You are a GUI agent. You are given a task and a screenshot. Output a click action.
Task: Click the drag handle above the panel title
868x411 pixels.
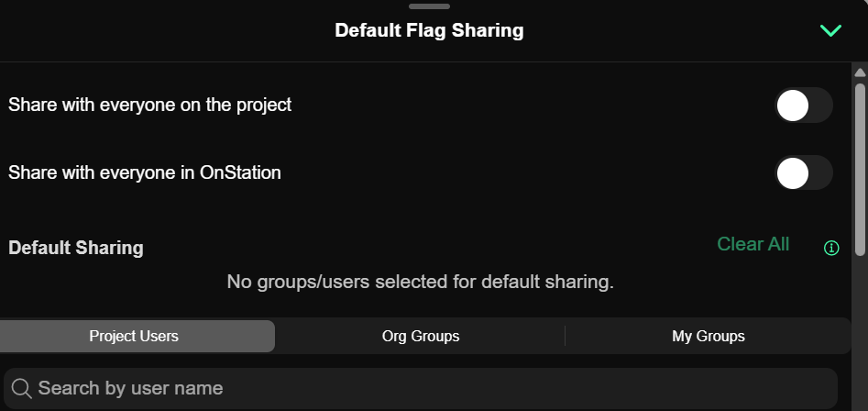(429, 6)
